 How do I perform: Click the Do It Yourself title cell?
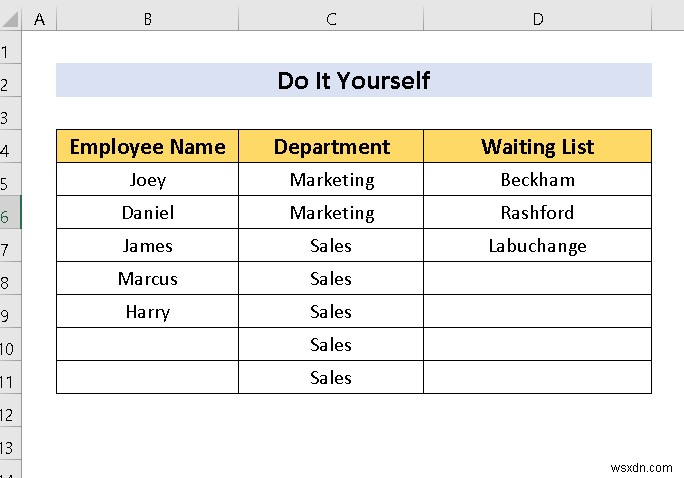(x=354, y=81)
